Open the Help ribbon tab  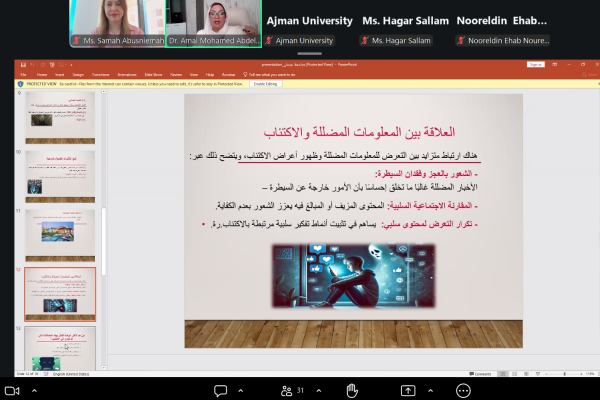pyautogui.click(x=210, y=75)
